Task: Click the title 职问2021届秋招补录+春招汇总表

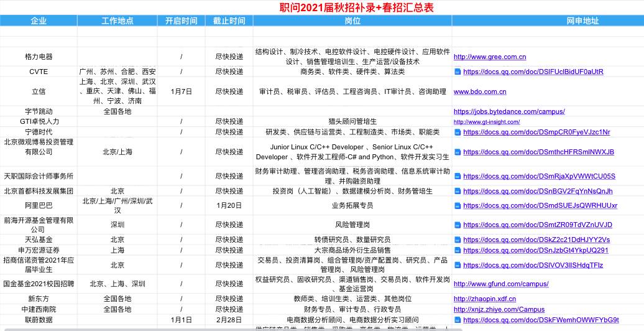Action: click(x=356, y=7)
